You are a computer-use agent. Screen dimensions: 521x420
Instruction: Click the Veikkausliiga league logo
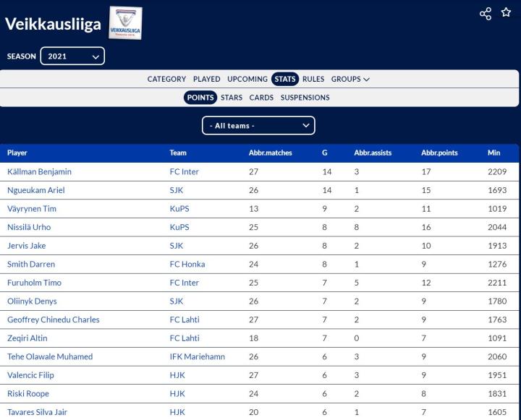[x=125, y=23]
